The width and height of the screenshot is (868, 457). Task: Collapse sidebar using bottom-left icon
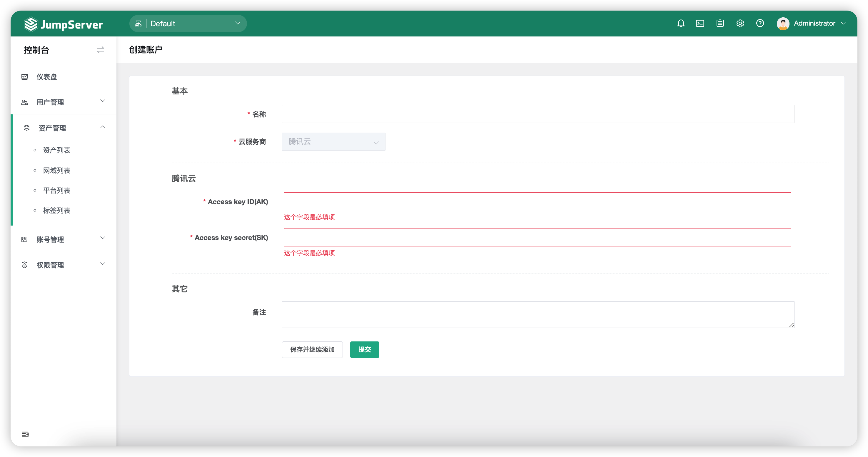pos(25,434)
